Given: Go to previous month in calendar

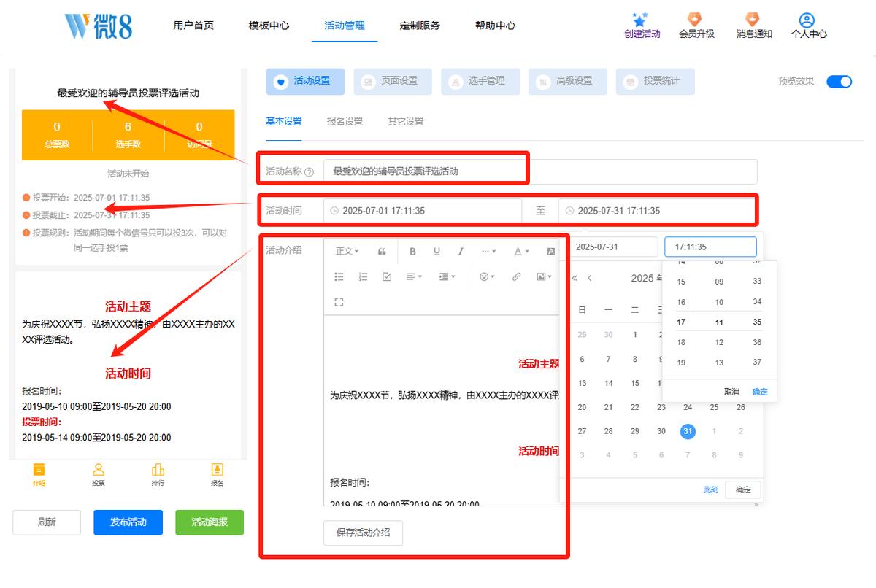Looking at the screenshot, I should [x=590, y=278].
